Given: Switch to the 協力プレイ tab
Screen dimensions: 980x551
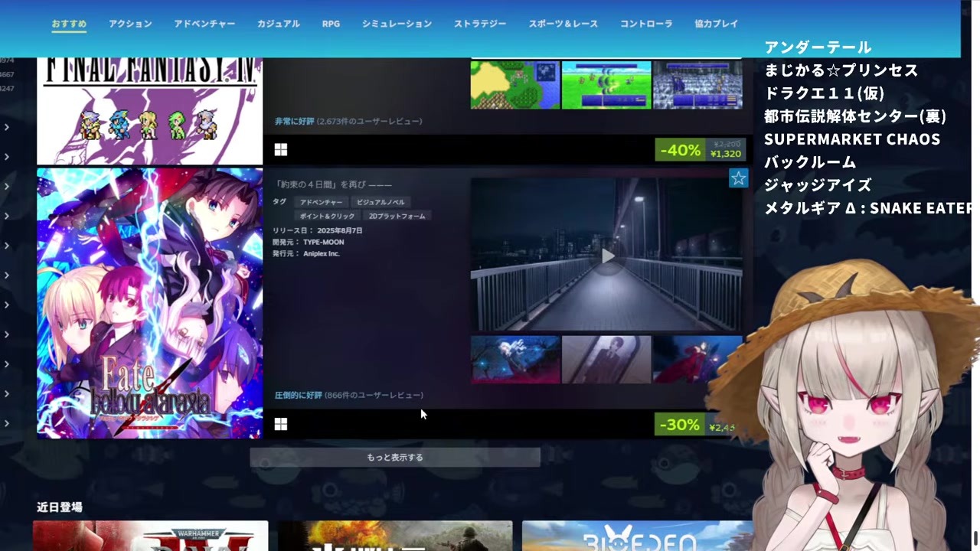Looking at the screenshot, I should click(x=717, y=24).
